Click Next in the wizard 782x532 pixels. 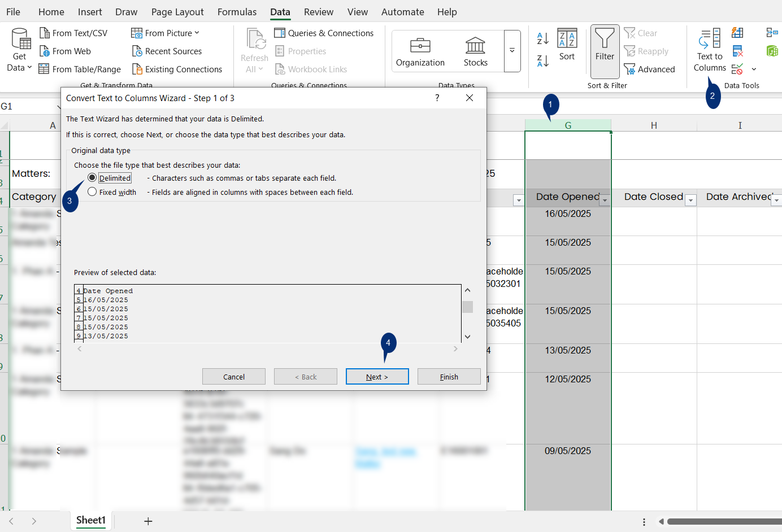pos(377,377)
